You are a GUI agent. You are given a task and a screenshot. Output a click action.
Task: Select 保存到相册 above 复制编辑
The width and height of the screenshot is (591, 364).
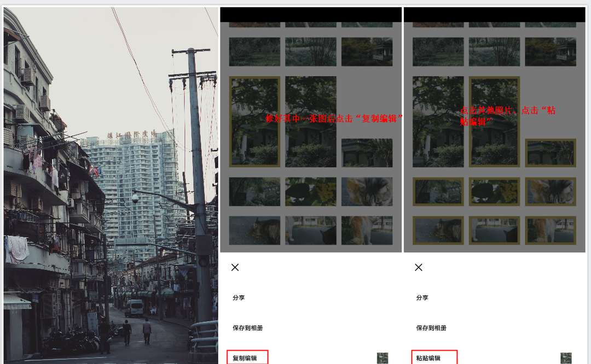coord(247,328)
